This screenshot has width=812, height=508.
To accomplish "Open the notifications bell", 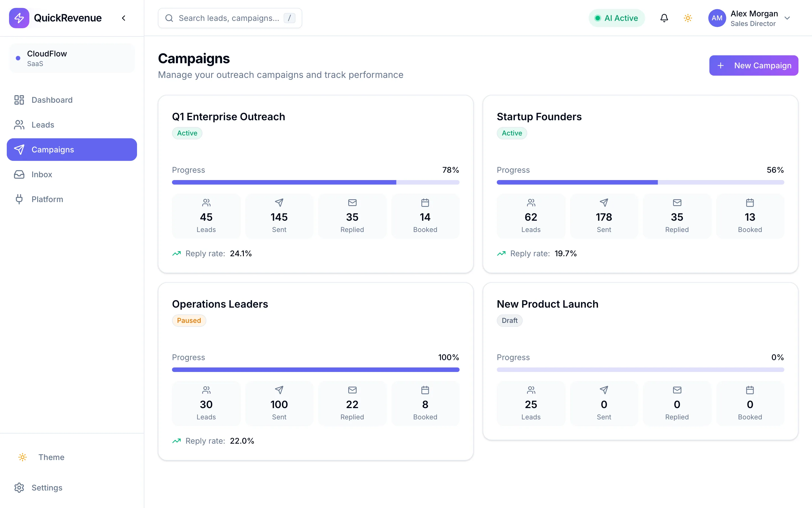I will 664,18.
